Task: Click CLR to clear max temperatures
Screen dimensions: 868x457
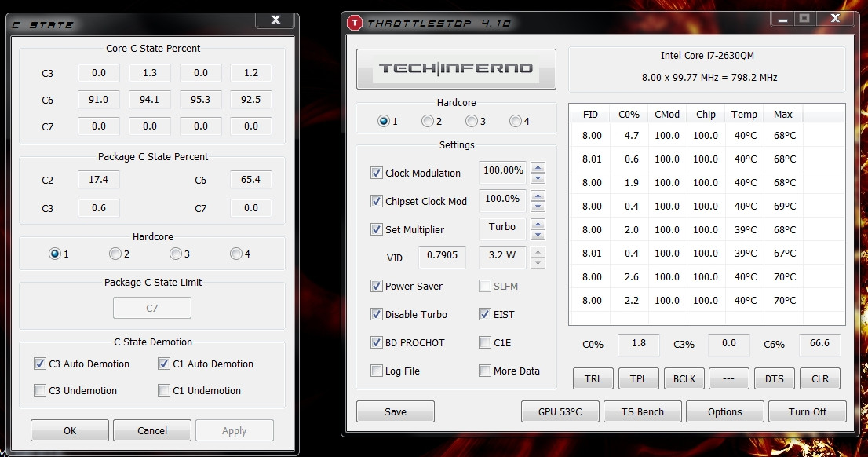Action: click(820, 379)
